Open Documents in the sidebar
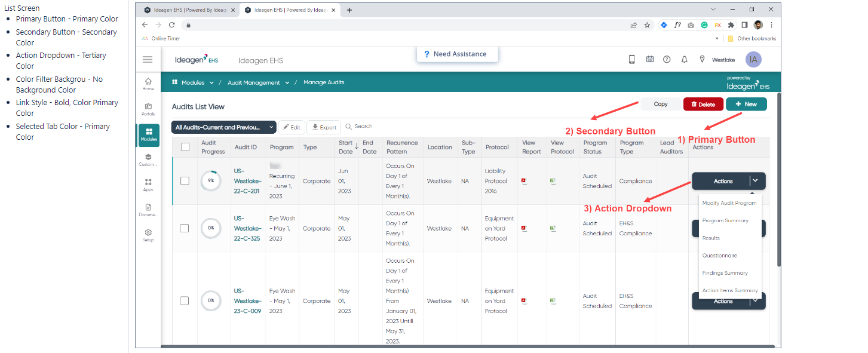 tap(148, 210)
